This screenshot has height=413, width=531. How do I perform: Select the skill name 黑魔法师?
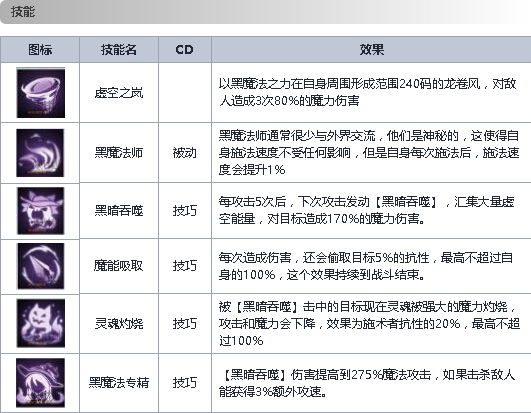tap(119, 153)
